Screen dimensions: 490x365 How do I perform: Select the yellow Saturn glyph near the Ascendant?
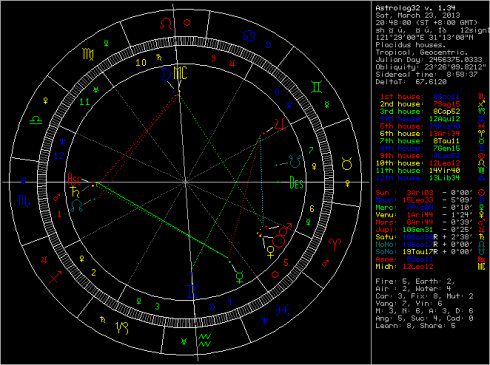75,192
